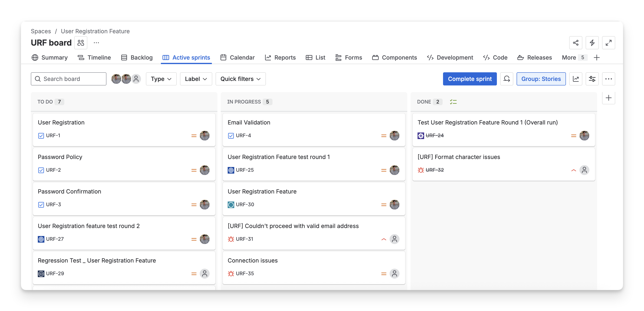Open the automation lightning bolt icon
The image size is (644, 311).
coord(592,43)
